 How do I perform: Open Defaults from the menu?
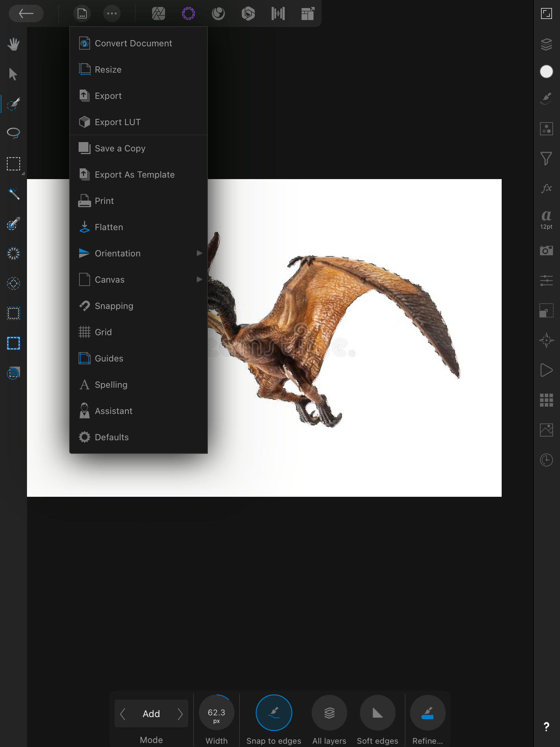(139, 437)
